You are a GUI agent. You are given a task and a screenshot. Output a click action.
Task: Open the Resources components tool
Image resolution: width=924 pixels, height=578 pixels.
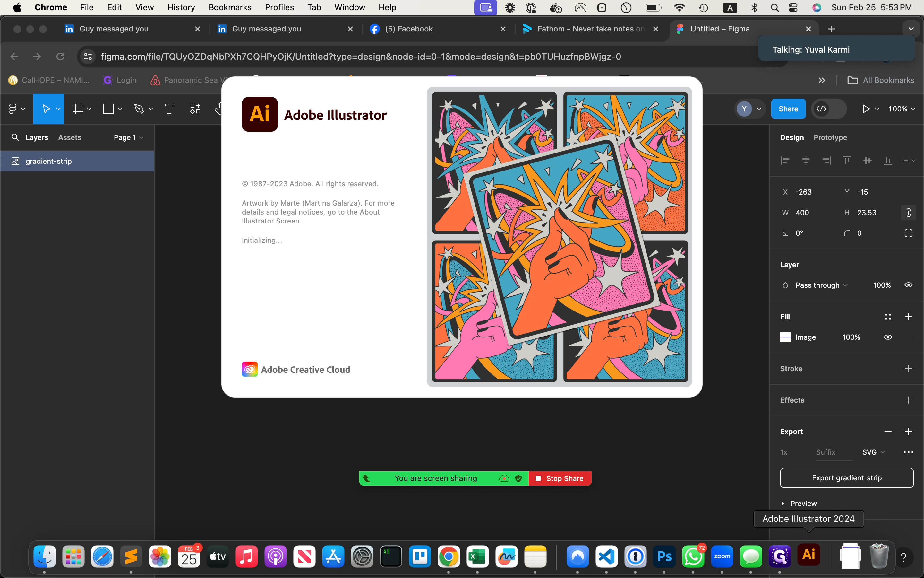195,109
